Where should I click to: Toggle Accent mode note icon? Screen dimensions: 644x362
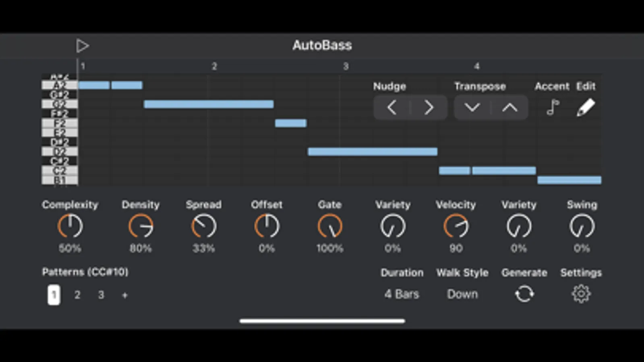[x=553, y=107]
